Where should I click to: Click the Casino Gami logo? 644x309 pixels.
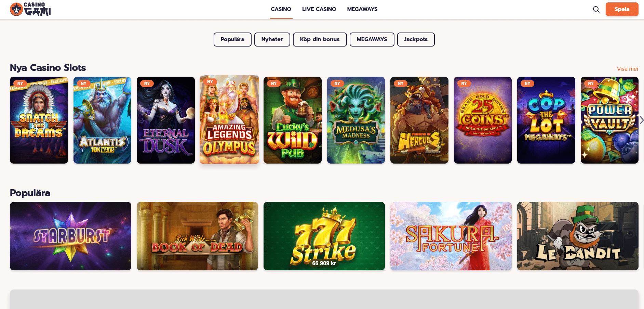pos(30,9)
